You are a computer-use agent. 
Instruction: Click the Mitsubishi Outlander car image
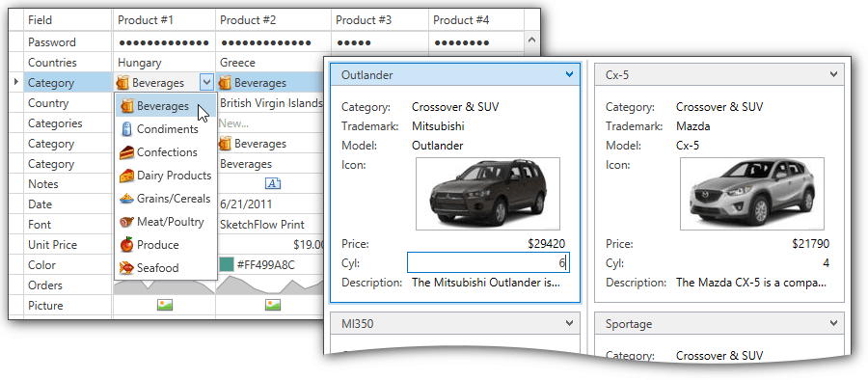click(x=488, y=193)
